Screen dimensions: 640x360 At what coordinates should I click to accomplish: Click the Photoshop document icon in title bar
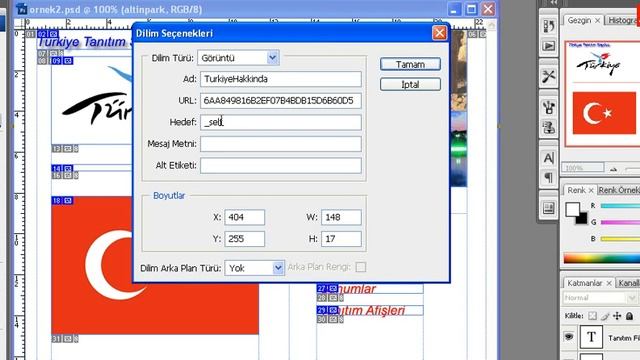pyautogui.click(x=21, y=9)
